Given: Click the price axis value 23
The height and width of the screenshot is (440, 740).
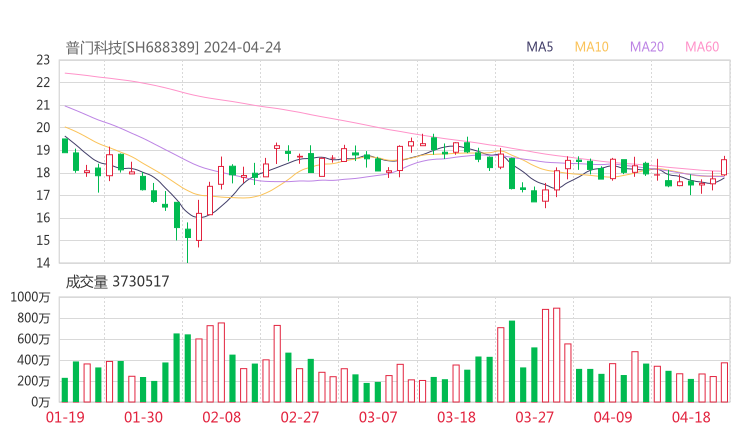Looking at the screenshot, I should [x=43, y=60].
